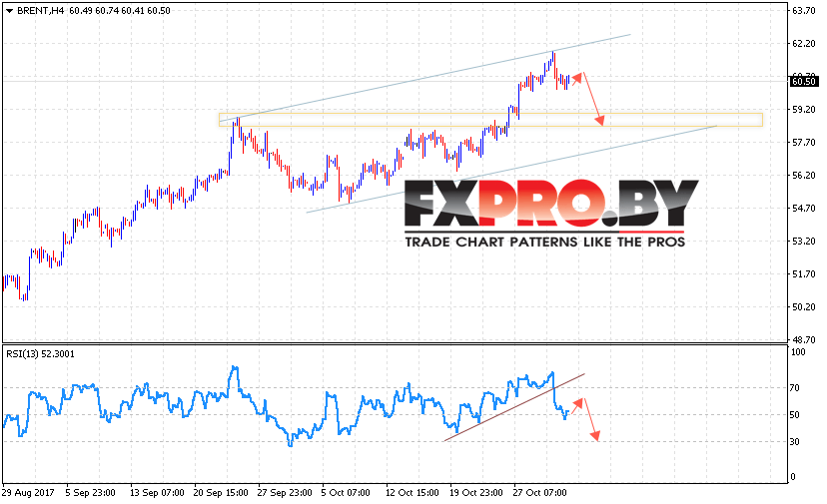This screenshot has width=827, height=504.
Task: Click the BRENT,H4 symbol title text
Action: click(40, 11)
